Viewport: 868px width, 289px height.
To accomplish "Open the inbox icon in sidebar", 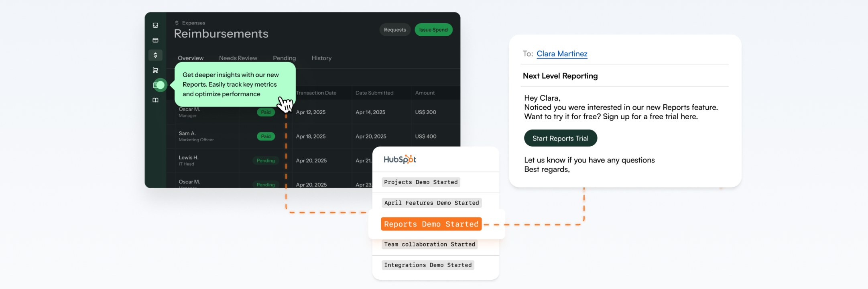I will 155,25.
